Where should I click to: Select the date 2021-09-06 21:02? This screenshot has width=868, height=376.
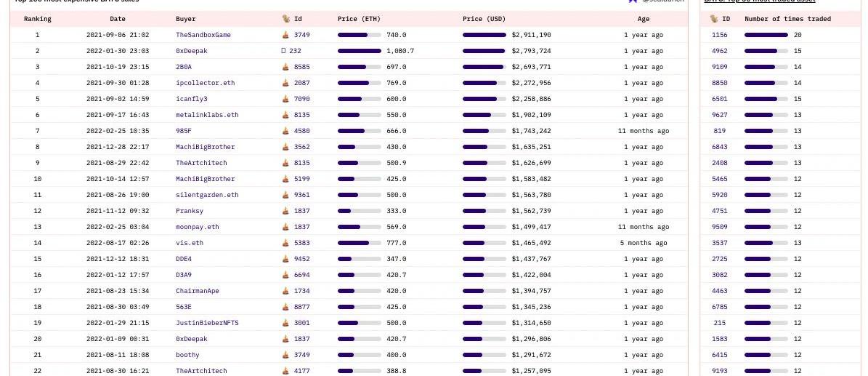pos(118,35)
